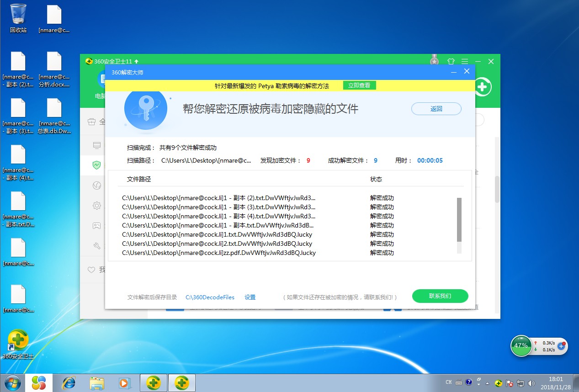
Task: Click the 设置 link for save directory
Action: click(250, 297)
